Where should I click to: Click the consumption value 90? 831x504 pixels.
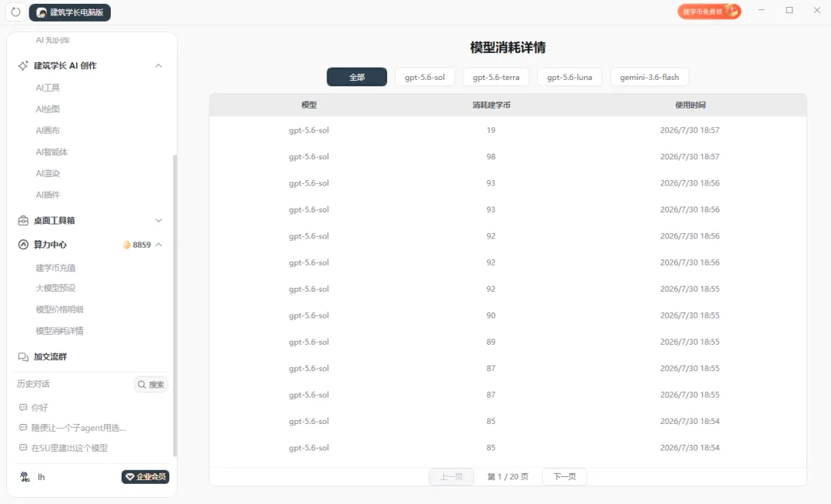coord(491,315)
